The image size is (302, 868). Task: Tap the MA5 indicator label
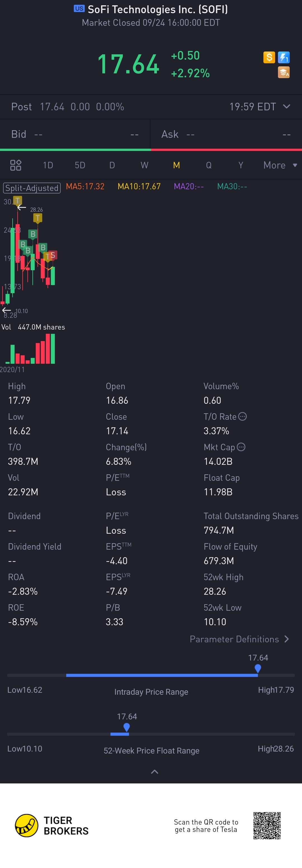point(85,186)
